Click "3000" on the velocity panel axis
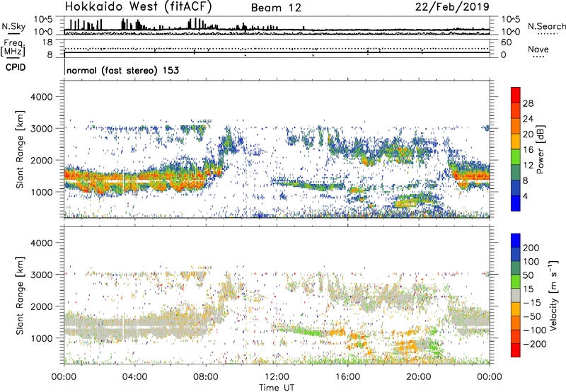 pos(41,275)
